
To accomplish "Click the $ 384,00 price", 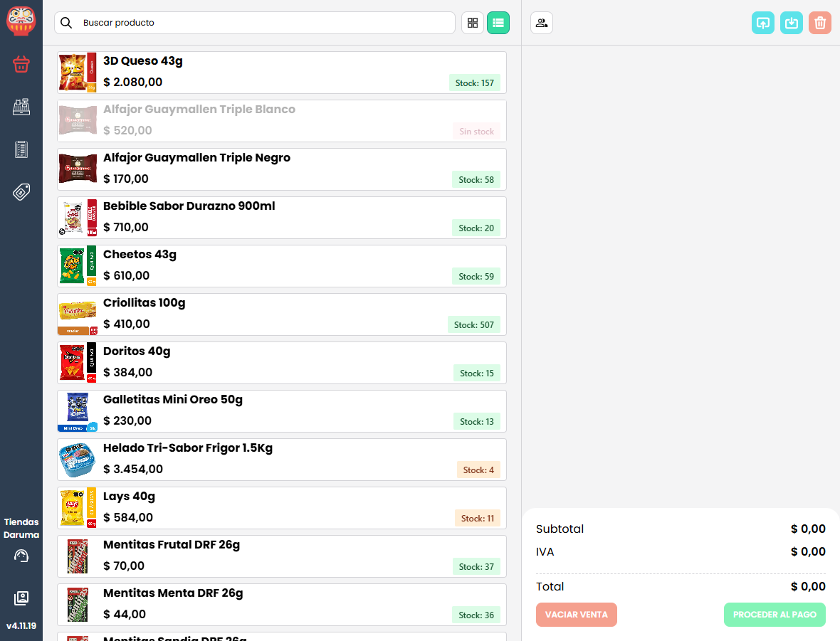I will click(128, 372).
